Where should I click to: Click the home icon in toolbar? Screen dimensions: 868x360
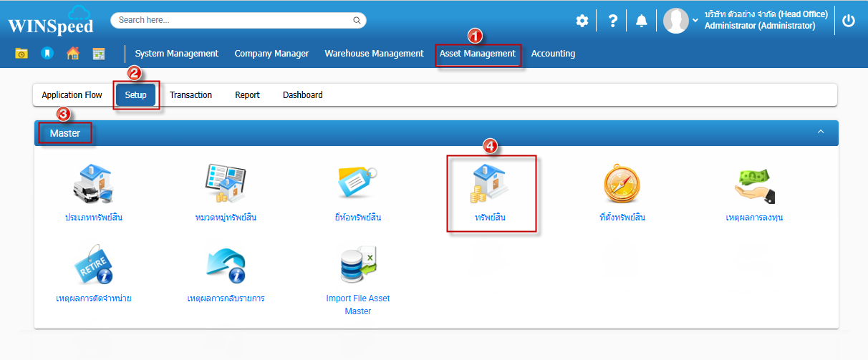tap(72, 54)
